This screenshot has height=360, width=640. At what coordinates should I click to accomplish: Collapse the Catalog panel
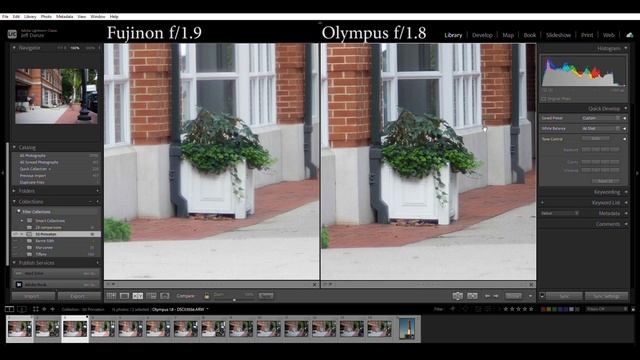click(x=15, y=147)
